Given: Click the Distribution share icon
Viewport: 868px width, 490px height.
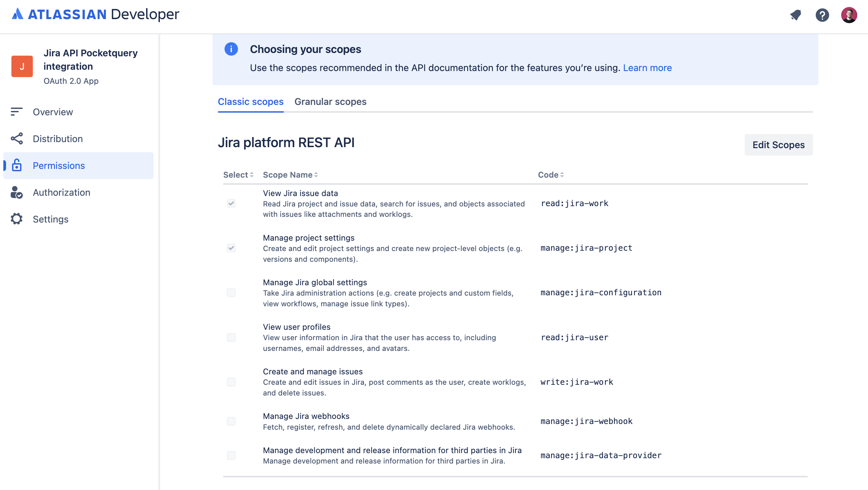Looking at the screenshot, I should 16,138.
